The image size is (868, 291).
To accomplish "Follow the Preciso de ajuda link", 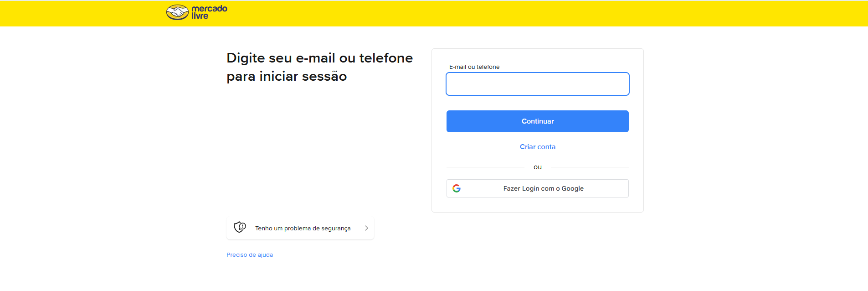I will [x=250, y=255].
